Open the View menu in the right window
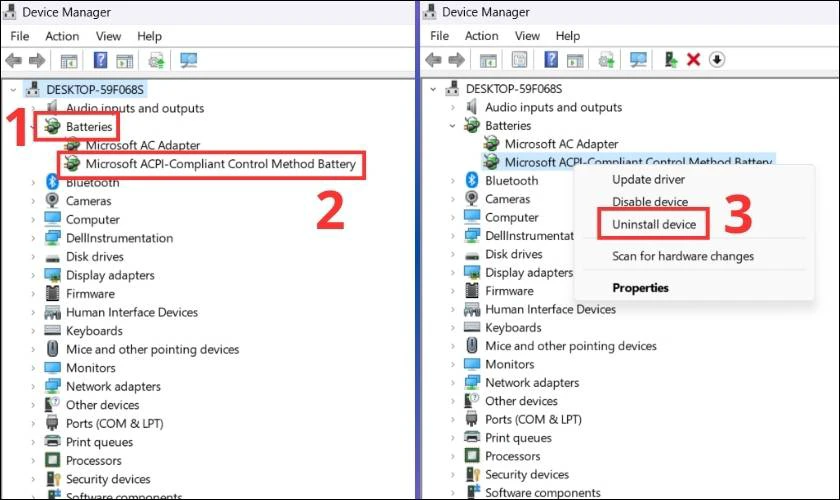The width and height of the screenshot is (840, 500). tap(527, 36)
